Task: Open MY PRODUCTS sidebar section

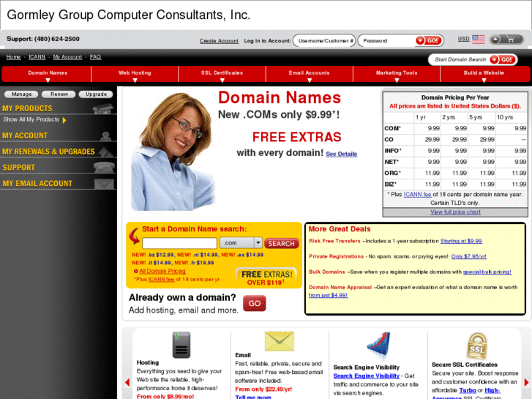Action: click(x=27, y=108)
